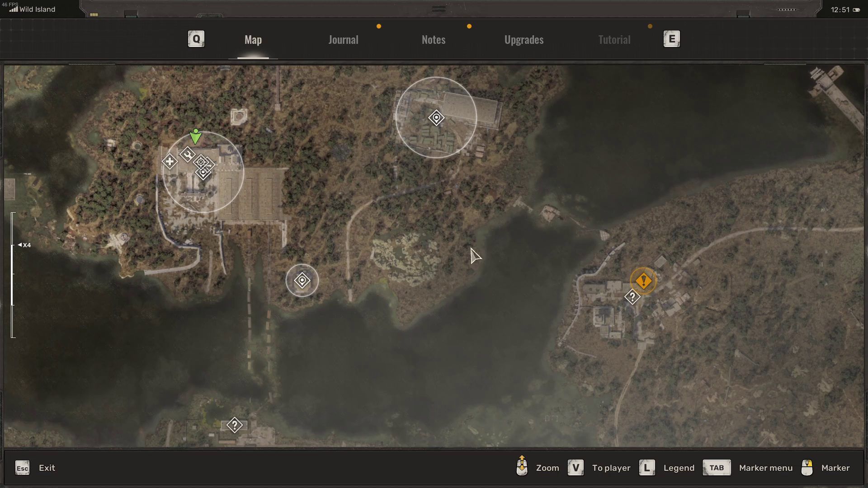Image resolution: width=868 pixels, height=488 pixels.
Task: Open the Legend with the L button
Action: (647, 468)
